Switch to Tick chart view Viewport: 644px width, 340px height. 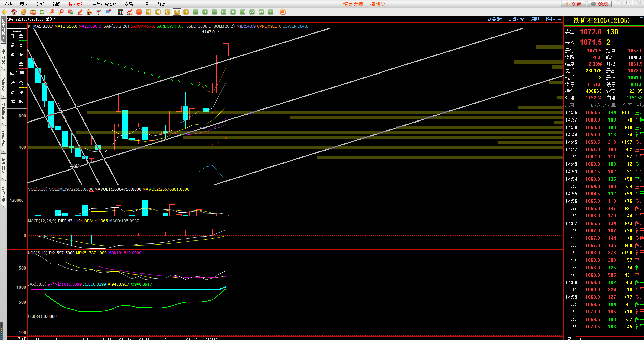(139, 12)
